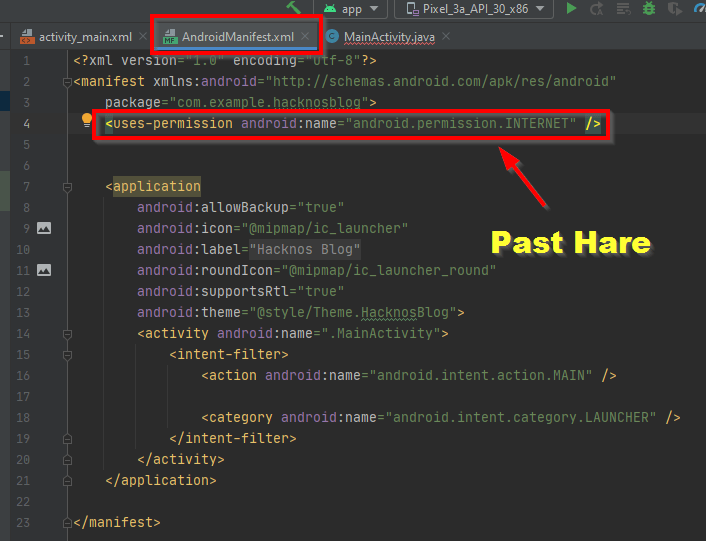Click line number 22 in the gutter
Screen dimensions: 706x541
23,502
